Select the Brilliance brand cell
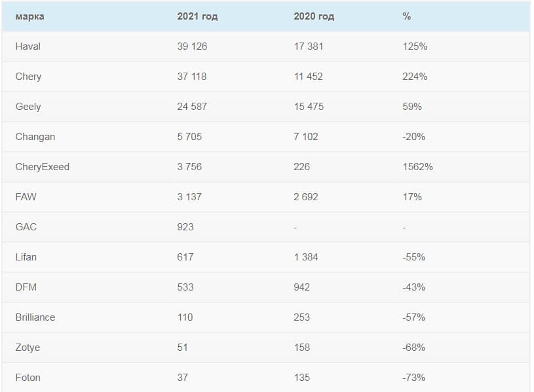Viewport: 534px width, 392px height. click(x=35, y=317)
